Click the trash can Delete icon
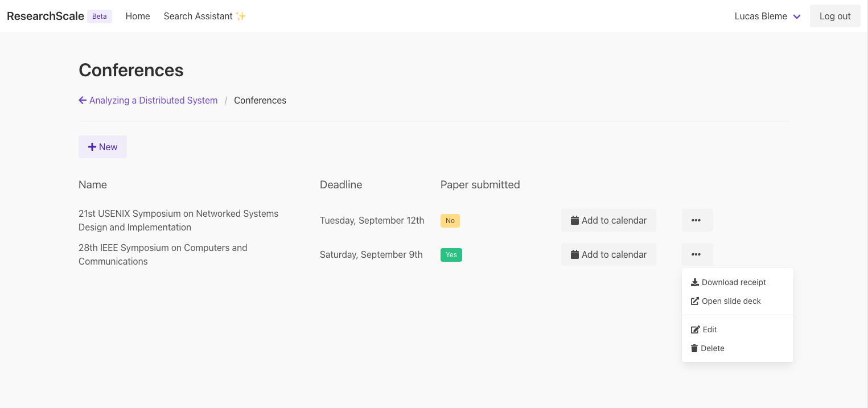Viewport: 868px width, 408px height. [694, 348]
